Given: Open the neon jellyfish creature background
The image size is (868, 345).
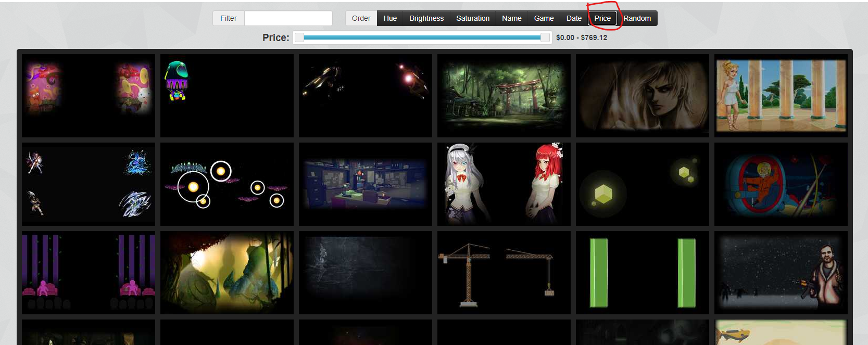Looking at the screenshot, I should click(x=227, y=96).
